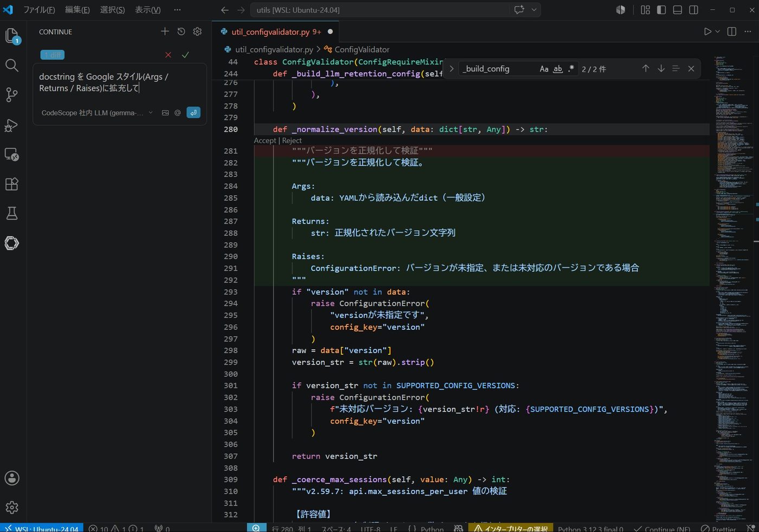This screenshot has height=532, width=759.
Task: Toggle Match Case in find widget
Action: 544,69
